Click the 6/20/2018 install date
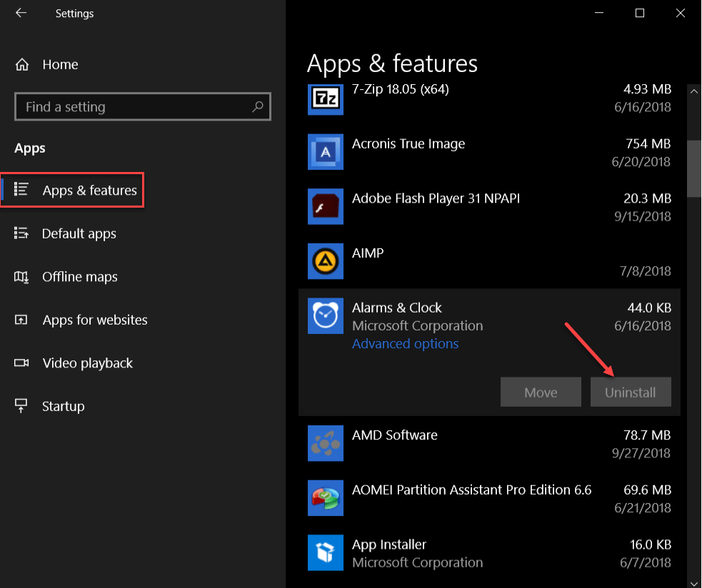This screenshot has width=702, height=588. tap(641, 161)
